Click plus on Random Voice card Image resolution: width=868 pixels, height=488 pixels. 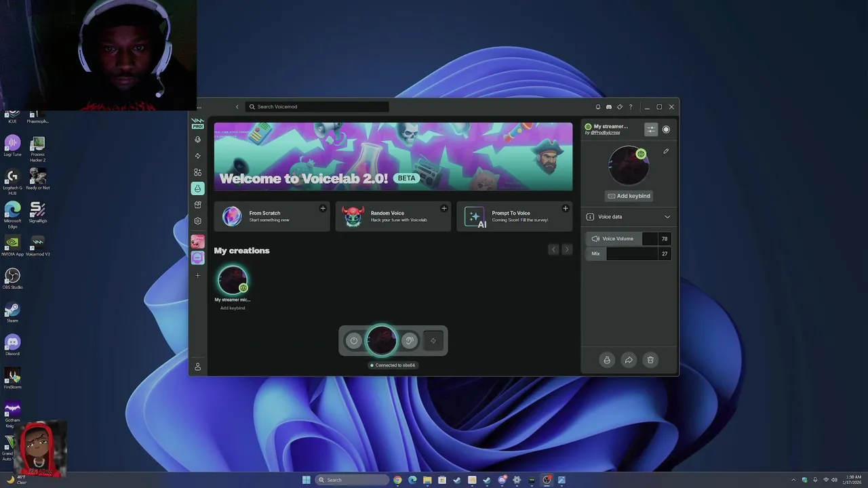[444, 208]
